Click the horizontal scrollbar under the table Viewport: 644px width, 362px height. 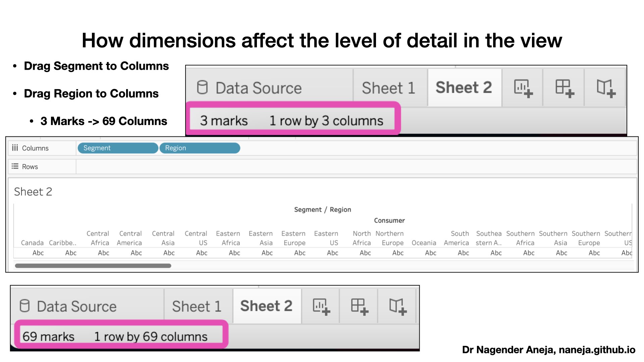(93, 266)
